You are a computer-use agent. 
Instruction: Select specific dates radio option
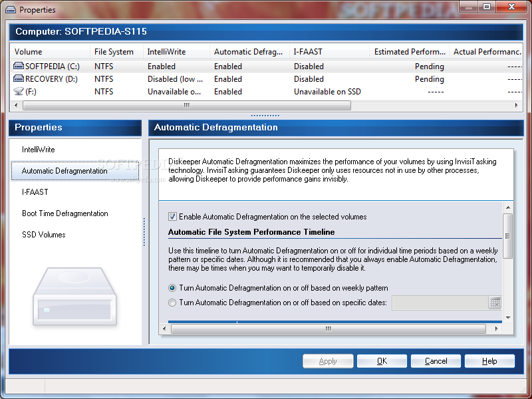pos(172,303)
